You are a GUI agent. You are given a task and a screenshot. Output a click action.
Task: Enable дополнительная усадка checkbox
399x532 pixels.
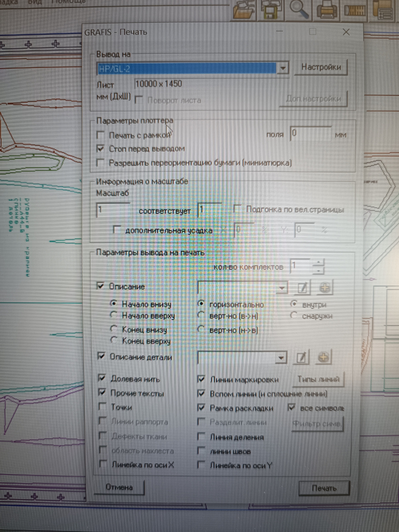117,230
